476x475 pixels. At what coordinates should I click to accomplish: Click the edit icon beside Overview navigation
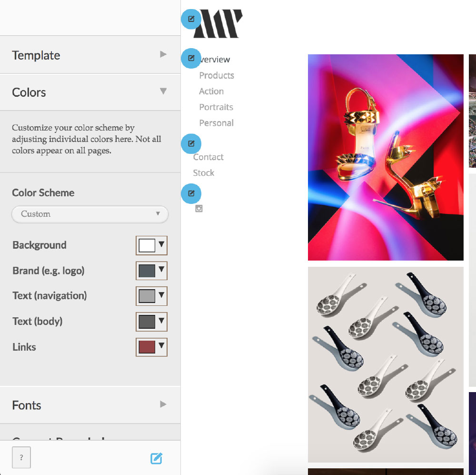pyautogui.click(x=191, y=58)
